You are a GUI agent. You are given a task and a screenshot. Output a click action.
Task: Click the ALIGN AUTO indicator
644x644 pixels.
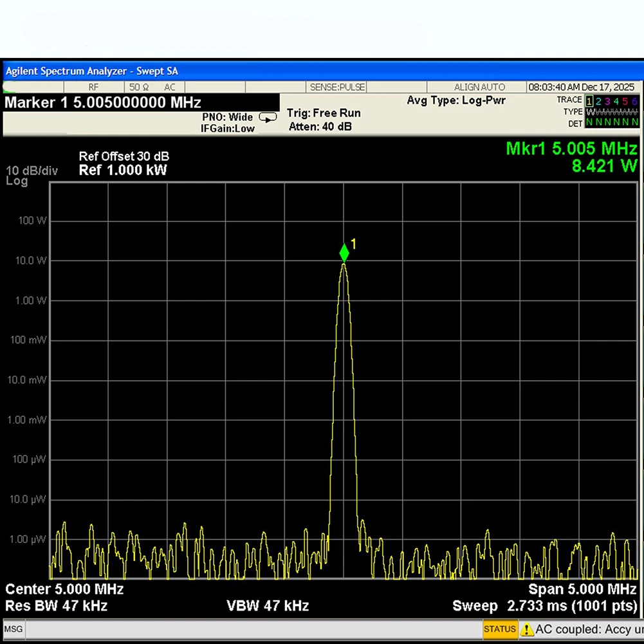tap(479, 87)
